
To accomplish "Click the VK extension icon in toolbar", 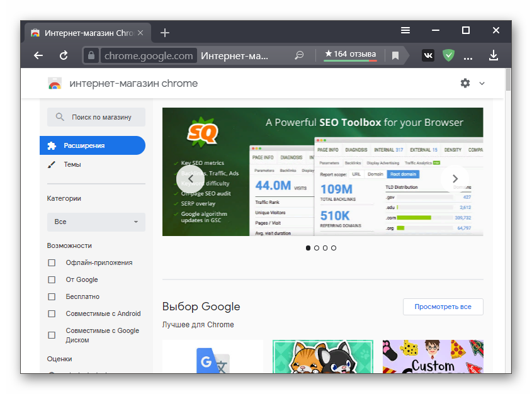I will [427, 55].
